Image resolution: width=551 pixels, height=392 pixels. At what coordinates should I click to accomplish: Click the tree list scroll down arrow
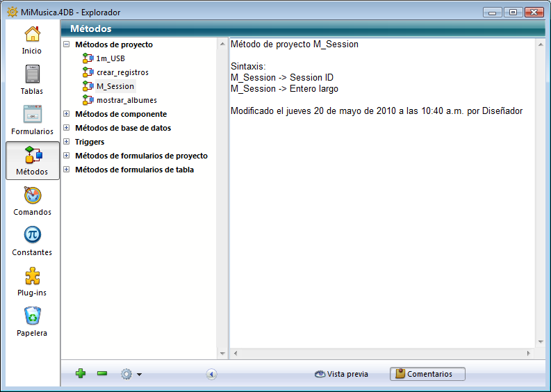222,353
